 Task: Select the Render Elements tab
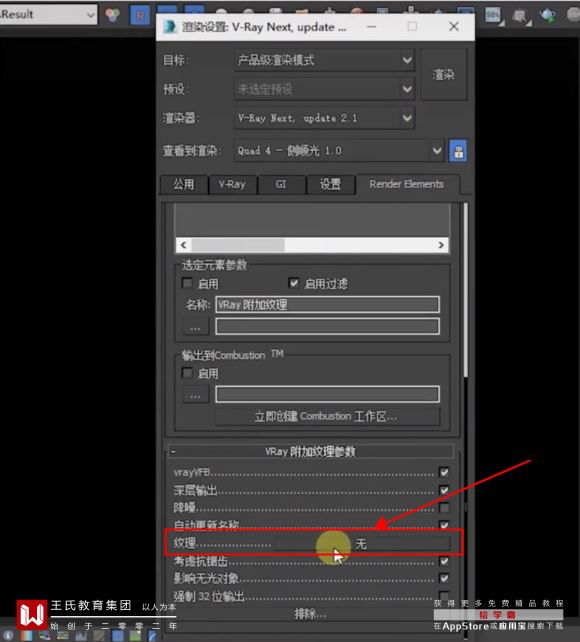[406, 184]
